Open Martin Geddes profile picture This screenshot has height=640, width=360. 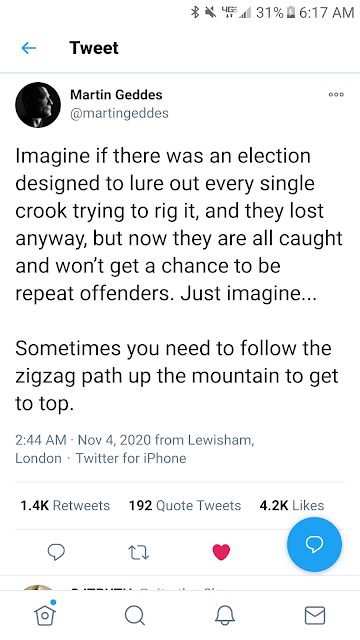pyautogui.click(x=38, y=105)
